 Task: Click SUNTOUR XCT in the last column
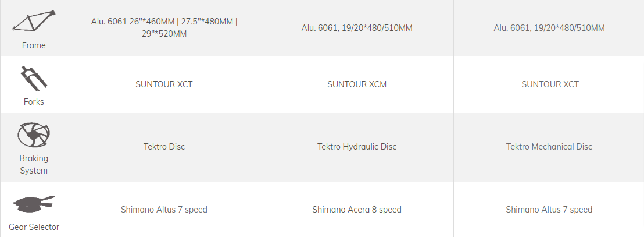tap(550, 84)
